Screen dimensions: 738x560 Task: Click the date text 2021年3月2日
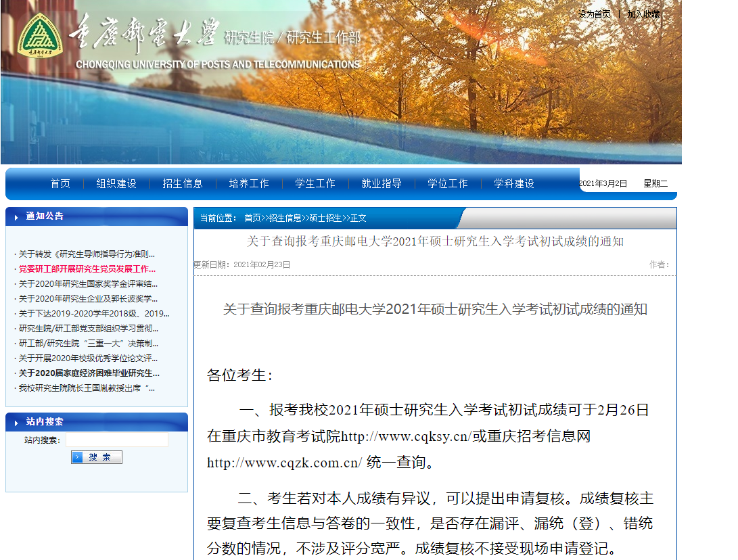click(603, 183)
